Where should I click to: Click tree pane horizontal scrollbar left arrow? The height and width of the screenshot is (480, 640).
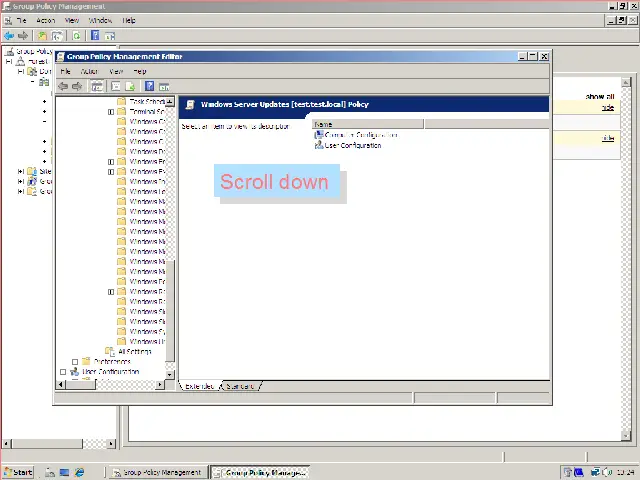60,384
